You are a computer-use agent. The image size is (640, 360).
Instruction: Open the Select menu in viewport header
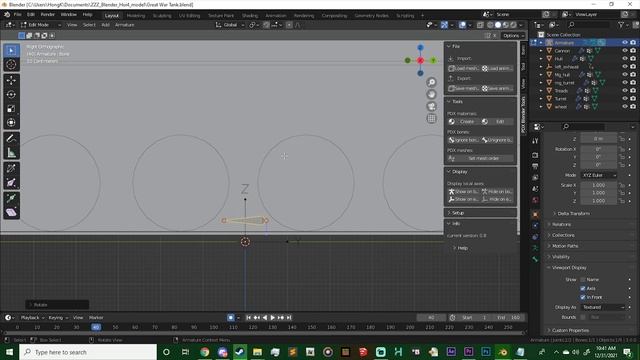coord(89,25)
